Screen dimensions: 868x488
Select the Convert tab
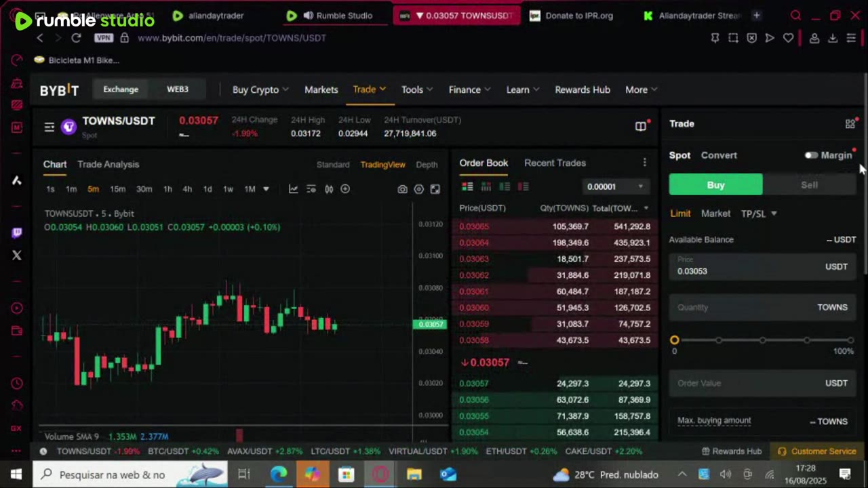719,155
